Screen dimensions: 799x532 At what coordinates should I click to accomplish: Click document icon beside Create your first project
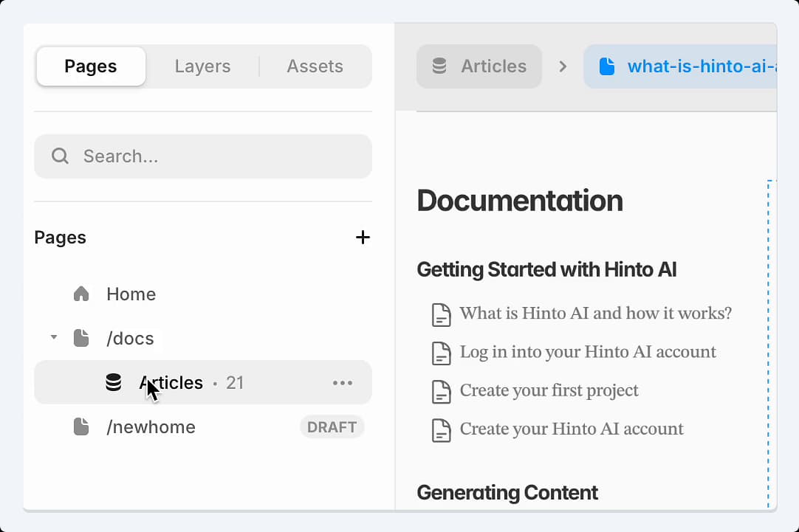click(442, 393)
